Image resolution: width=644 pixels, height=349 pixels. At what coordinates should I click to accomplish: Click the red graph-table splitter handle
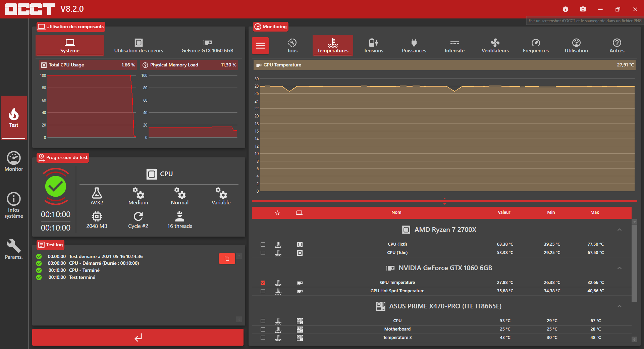point(444,201)
